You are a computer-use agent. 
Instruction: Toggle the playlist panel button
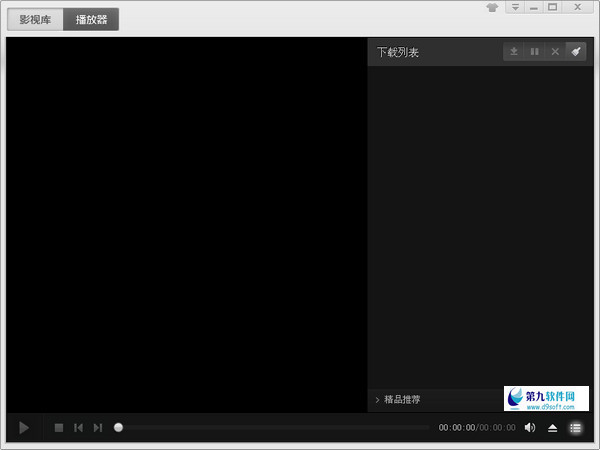pyautogui.click(x=576, y=428)
